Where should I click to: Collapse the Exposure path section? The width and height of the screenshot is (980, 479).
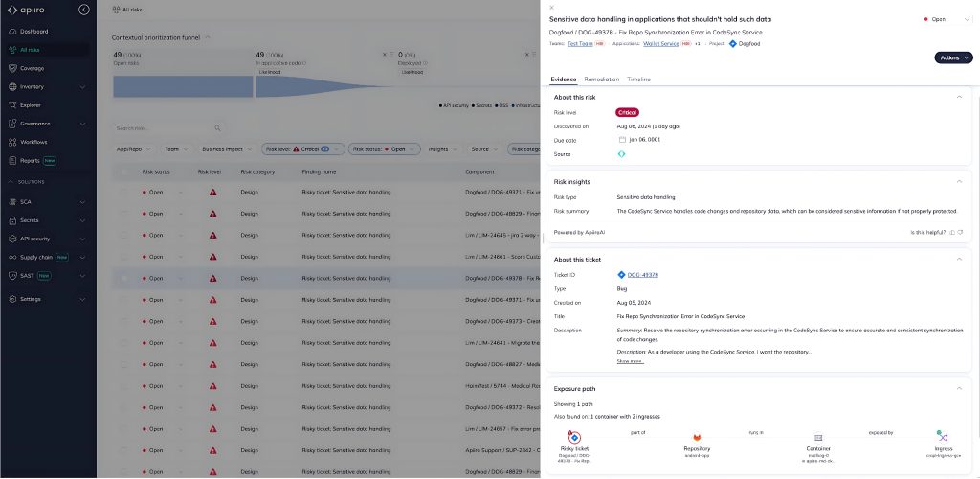(960, 388)
